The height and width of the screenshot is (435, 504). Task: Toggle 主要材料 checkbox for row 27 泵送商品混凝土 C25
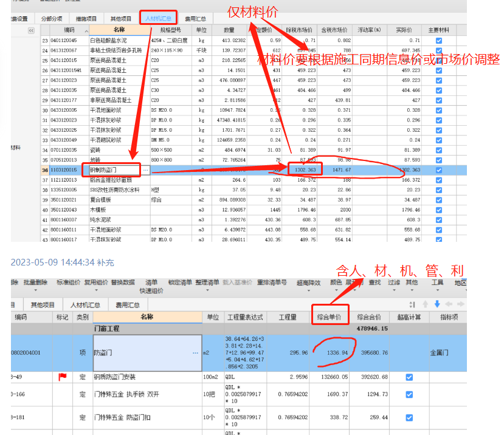pyautogui.click(x=439, y=80)
